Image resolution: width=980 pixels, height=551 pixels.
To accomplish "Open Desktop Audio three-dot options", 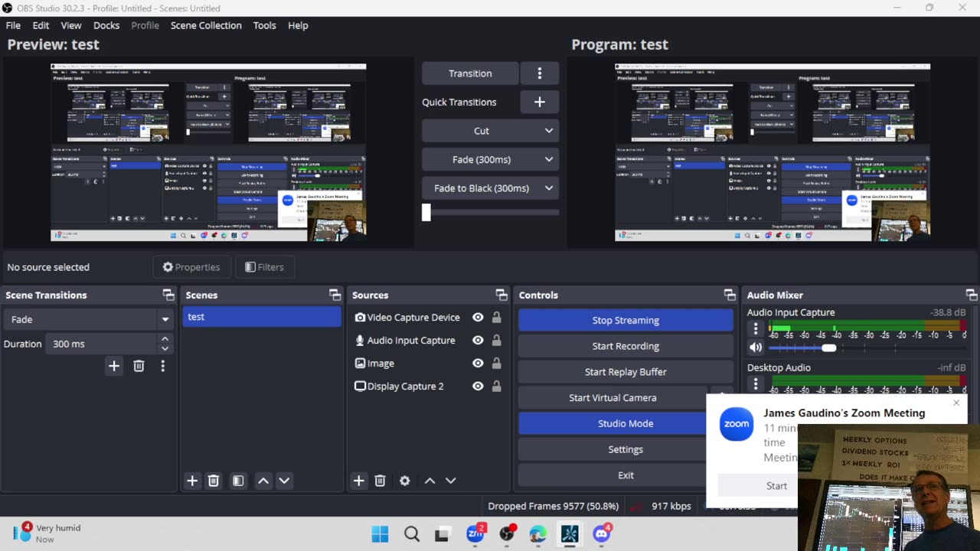I will tap(756, 384).
